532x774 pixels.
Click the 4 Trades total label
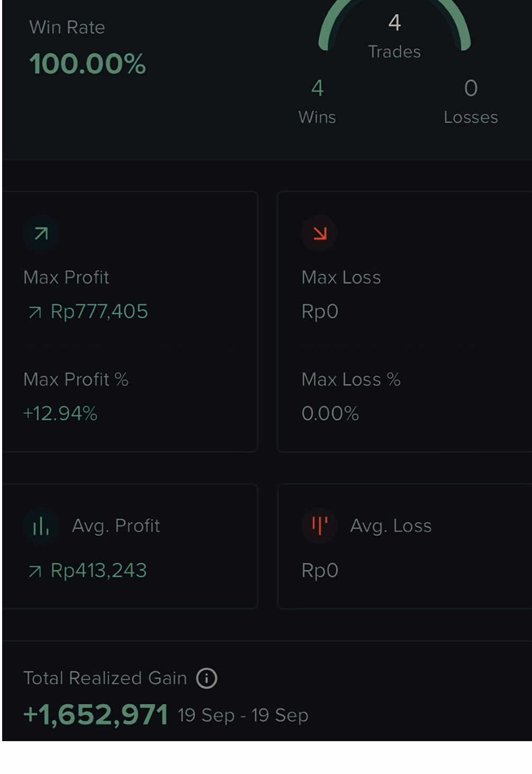(394, 36)
